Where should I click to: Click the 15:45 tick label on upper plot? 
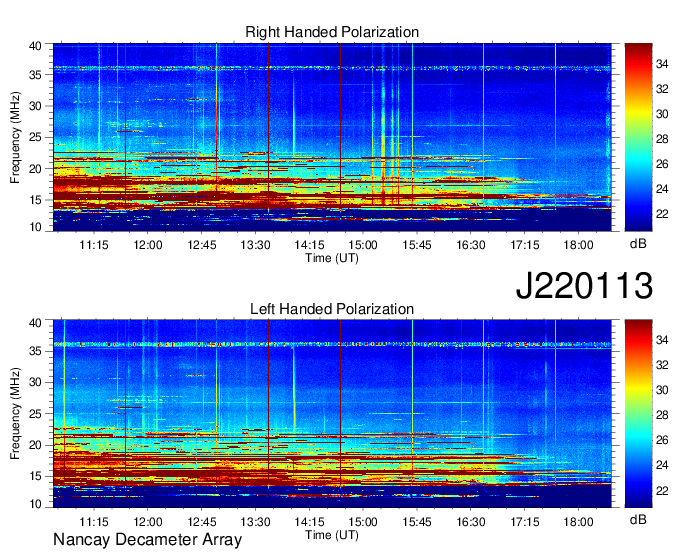[417, 245]
